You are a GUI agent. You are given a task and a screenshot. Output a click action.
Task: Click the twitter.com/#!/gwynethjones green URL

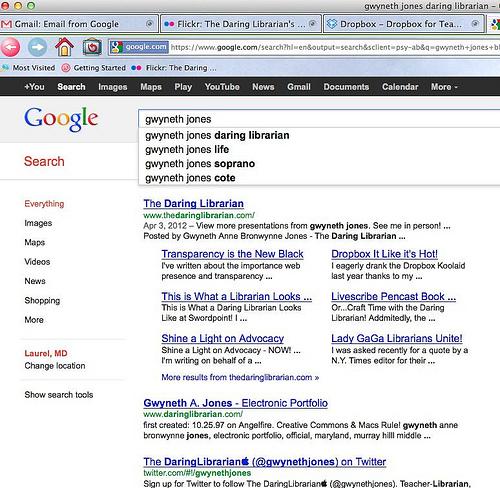197,473
